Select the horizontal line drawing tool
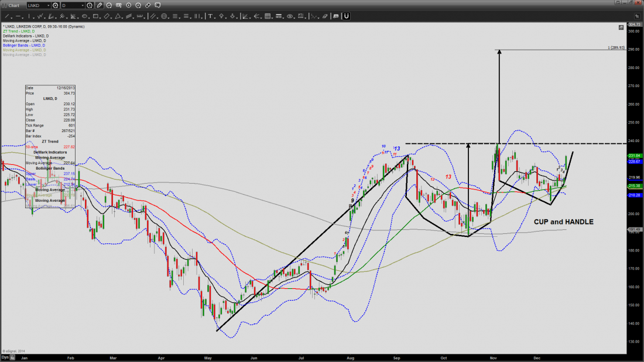 [x=19, y=16]
